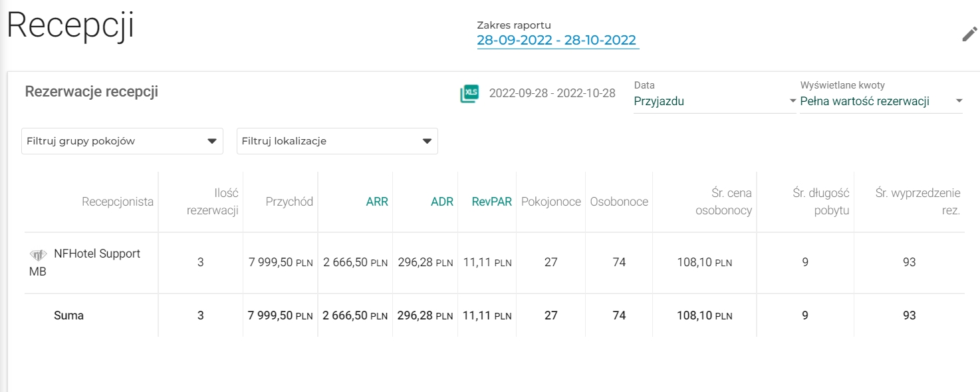This screenshot has width=980, height=392.
Task: Open the report date range 28-09-2022 link
Action: (558, 40)
